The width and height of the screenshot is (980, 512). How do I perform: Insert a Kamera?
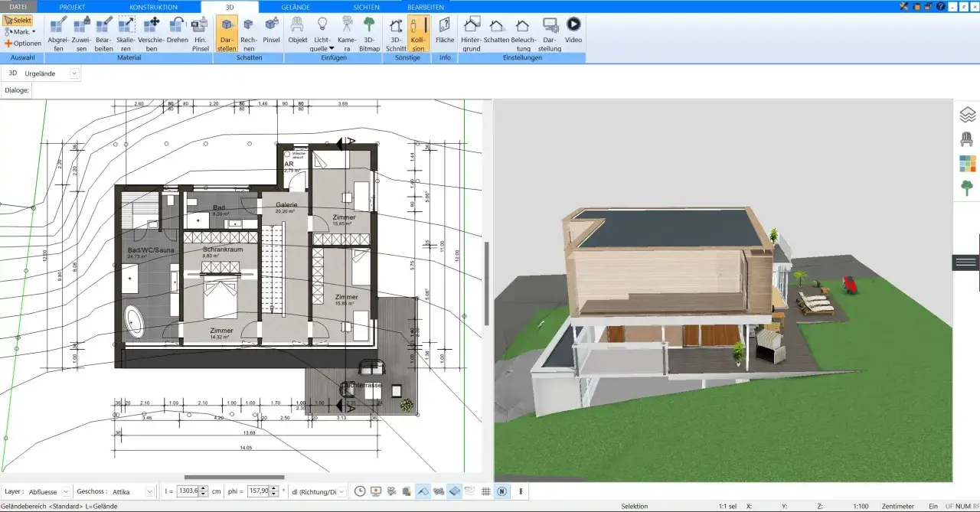click(347, 34)
